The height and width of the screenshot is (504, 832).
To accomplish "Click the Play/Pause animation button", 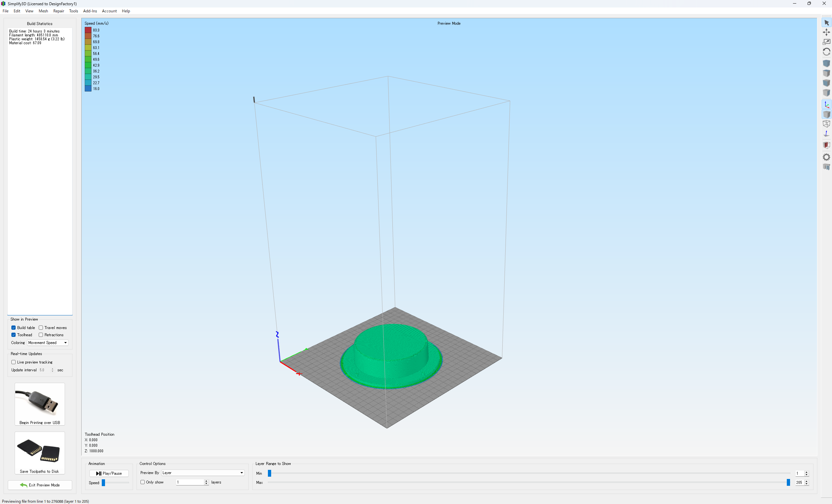I will coord(109,473).
